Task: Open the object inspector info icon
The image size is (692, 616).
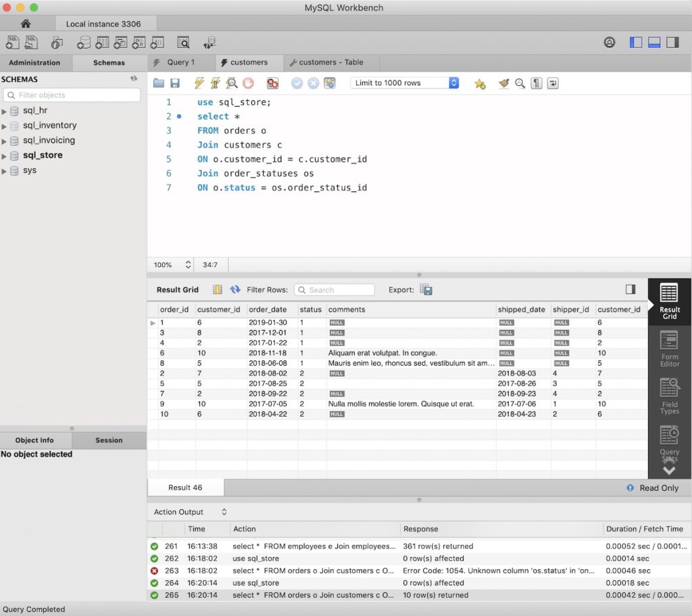Action: (x=57, y=43)
